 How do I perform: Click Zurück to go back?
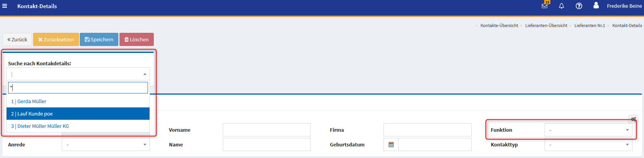pos(17,39)
